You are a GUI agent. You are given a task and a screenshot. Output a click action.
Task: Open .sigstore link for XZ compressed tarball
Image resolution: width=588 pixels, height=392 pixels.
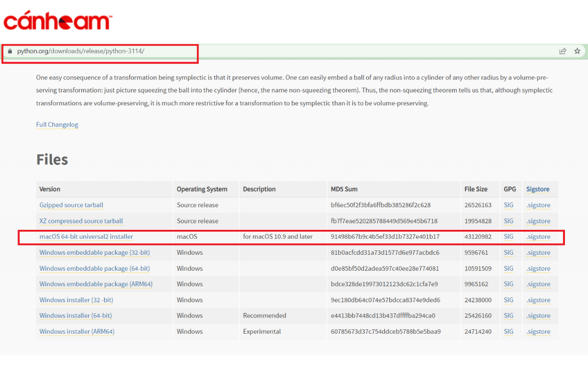(x=538, y=221)
